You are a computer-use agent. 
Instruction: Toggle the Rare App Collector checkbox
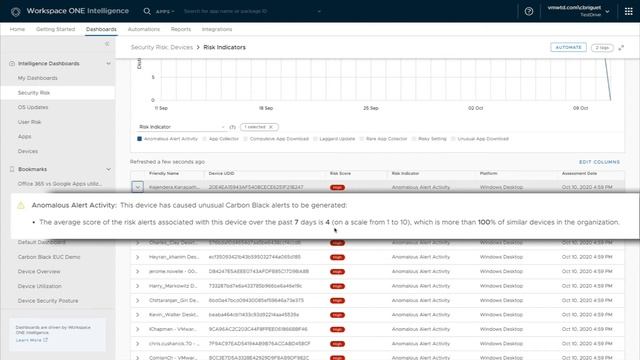[362, 139]
